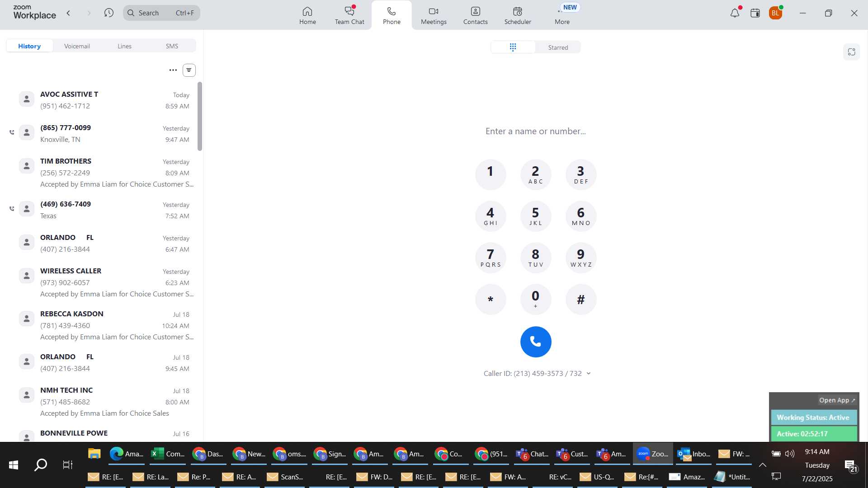Open the Windows notification center
The height and width of the screenshot is (488, 868).
point(851,466)
